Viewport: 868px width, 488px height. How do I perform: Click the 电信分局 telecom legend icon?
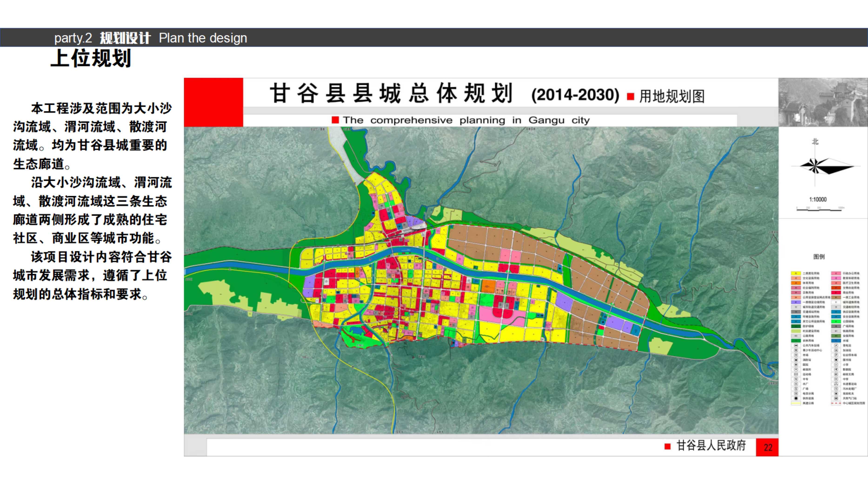tap(796, 394)
